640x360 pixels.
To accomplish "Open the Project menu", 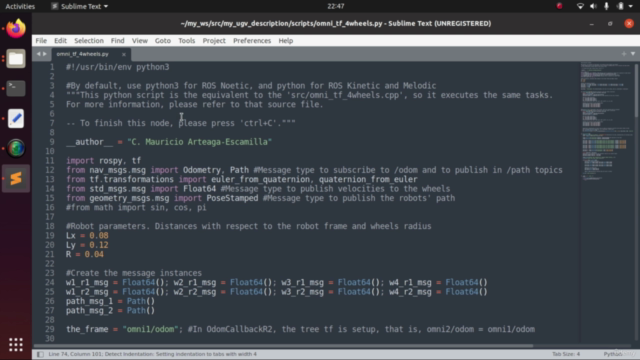I will (x=214, y=41).
